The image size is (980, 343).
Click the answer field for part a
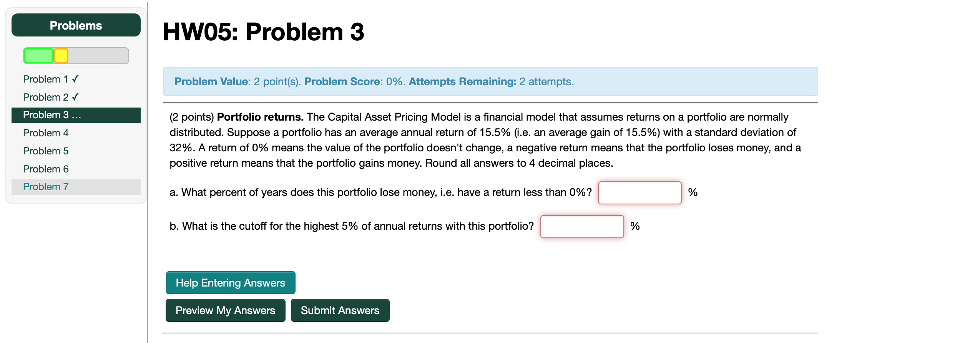click(639, 193)
